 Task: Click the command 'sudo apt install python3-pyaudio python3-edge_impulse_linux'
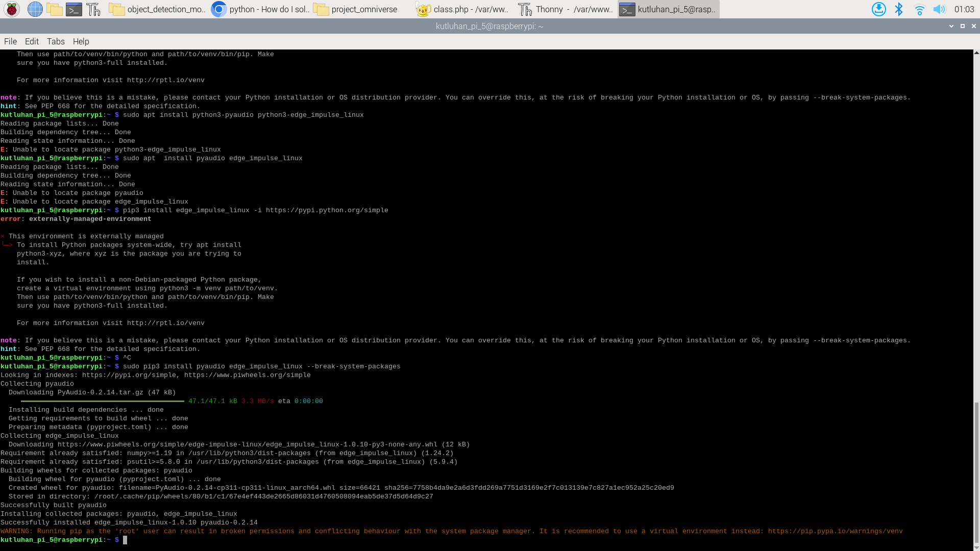[243, 115]
